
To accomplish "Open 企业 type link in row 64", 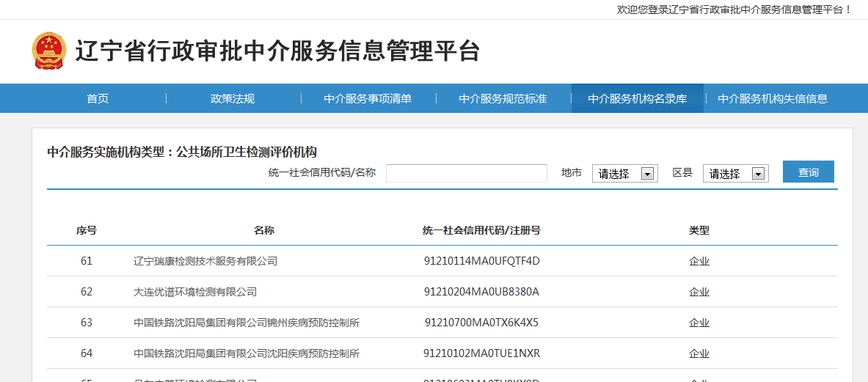I will [699, 353].
